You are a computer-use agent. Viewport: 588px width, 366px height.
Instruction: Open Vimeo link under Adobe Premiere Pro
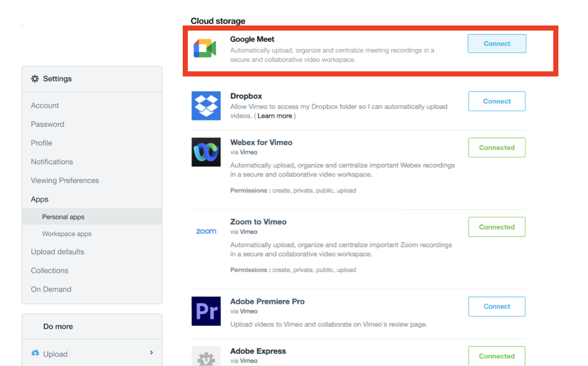click(249, 311)
